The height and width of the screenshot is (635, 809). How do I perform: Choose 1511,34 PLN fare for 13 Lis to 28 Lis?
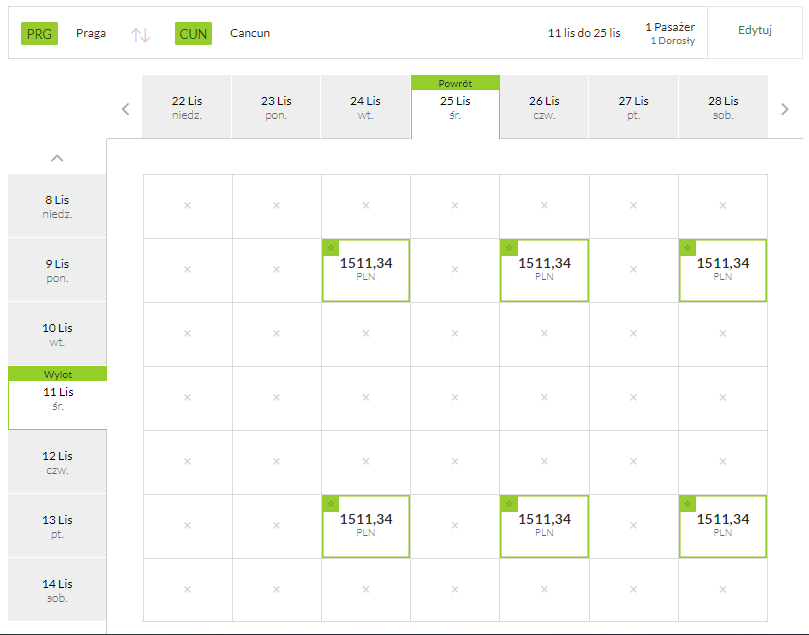pos(723,526)
